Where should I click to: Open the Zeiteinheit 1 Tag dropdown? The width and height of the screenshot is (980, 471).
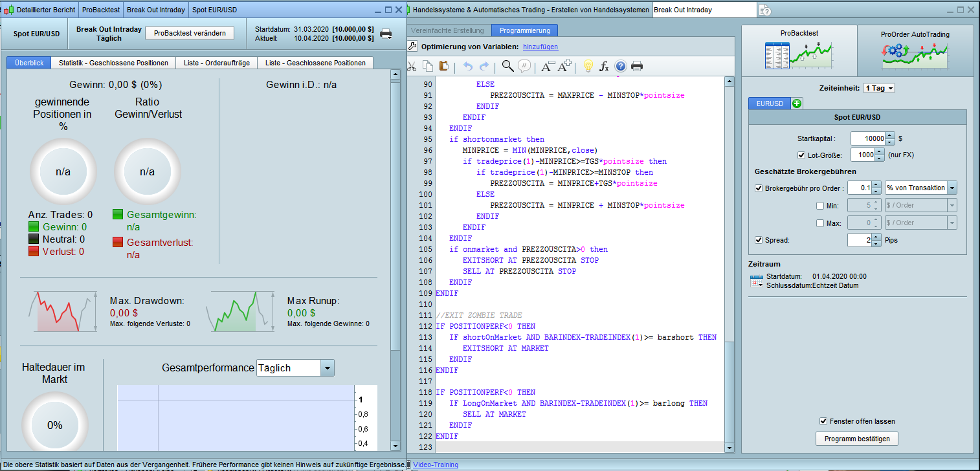tap(878, 88)
